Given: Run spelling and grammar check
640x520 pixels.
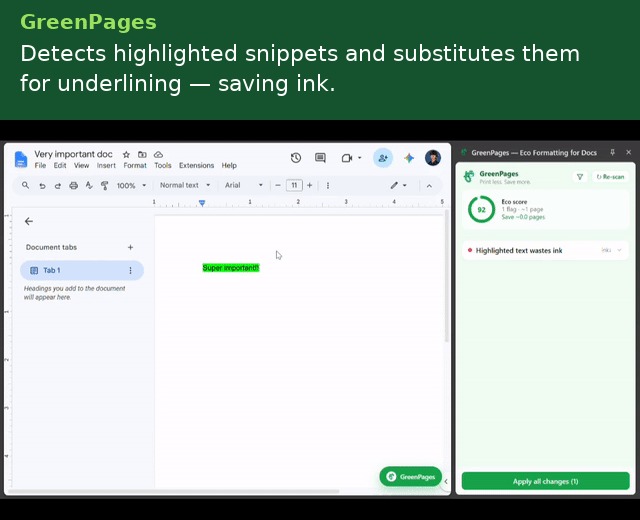Looking at the screenshot, I should click(x=89, y=186).
